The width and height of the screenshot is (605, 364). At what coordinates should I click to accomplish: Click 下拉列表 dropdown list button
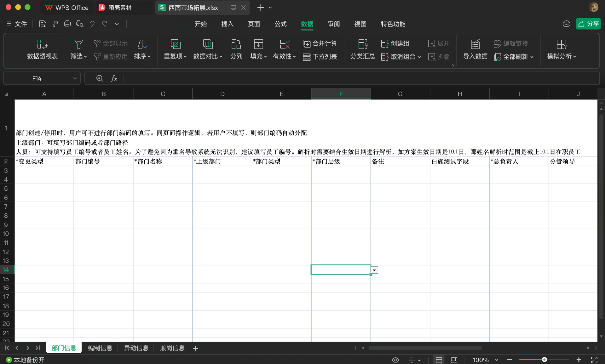pyautogui.click(x=320, y=57)
